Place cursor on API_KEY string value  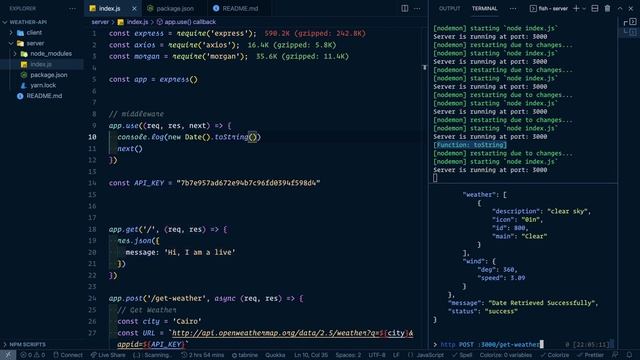pyautogui.click(x=248, y=183)
